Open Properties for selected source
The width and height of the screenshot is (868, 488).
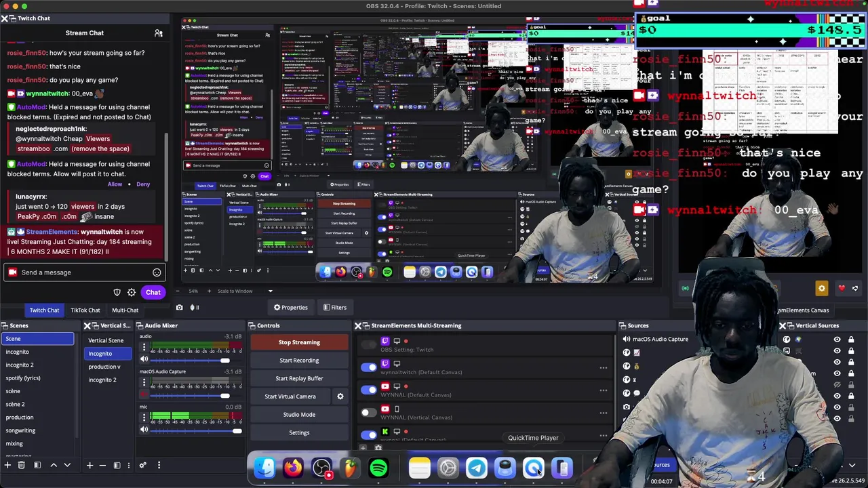coord(290,307)
